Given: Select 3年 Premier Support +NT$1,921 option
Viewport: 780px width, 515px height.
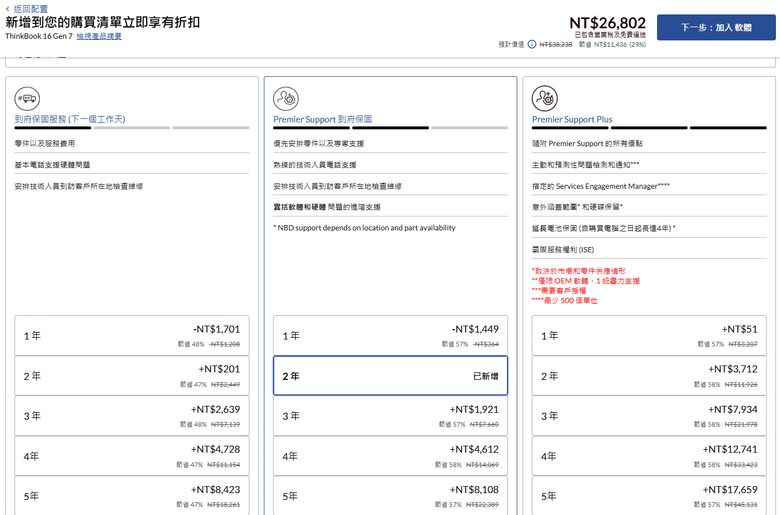Looking at the screenshot, I should click(390, 416).
